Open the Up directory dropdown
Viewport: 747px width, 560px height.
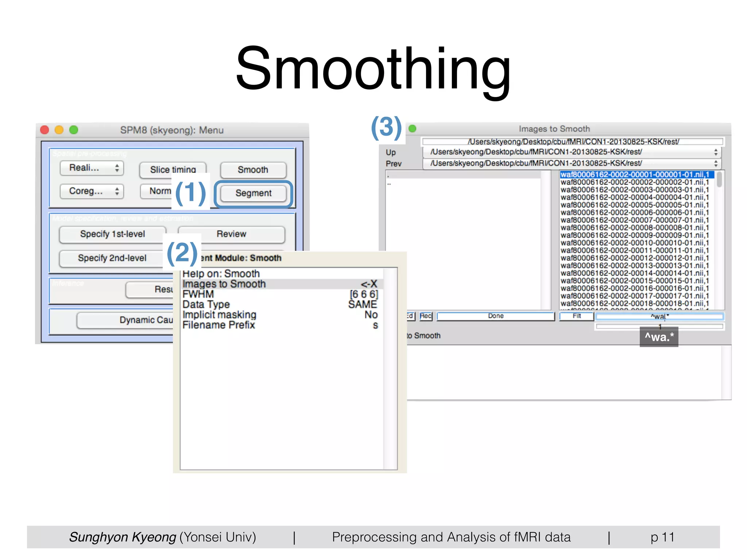tap(572, 152)
